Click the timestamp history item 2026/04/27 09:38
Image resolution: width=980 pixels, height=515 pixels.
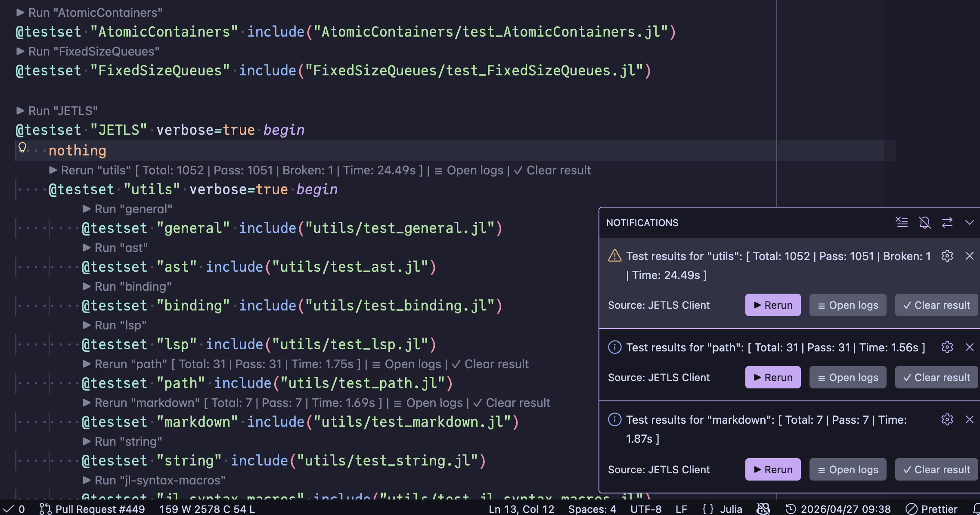pyautogui.click(x=838, y=509)
